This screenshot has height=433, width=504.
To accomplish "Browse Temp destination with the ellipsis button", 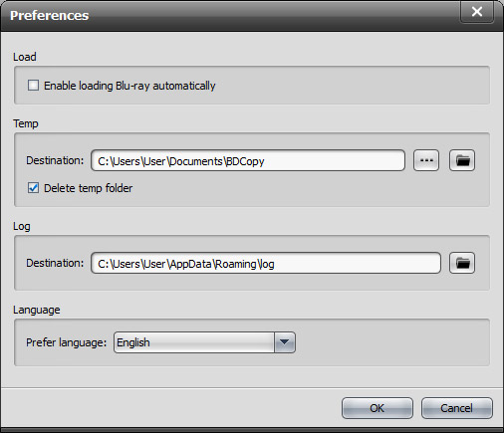I will click(x=426, y=160).
